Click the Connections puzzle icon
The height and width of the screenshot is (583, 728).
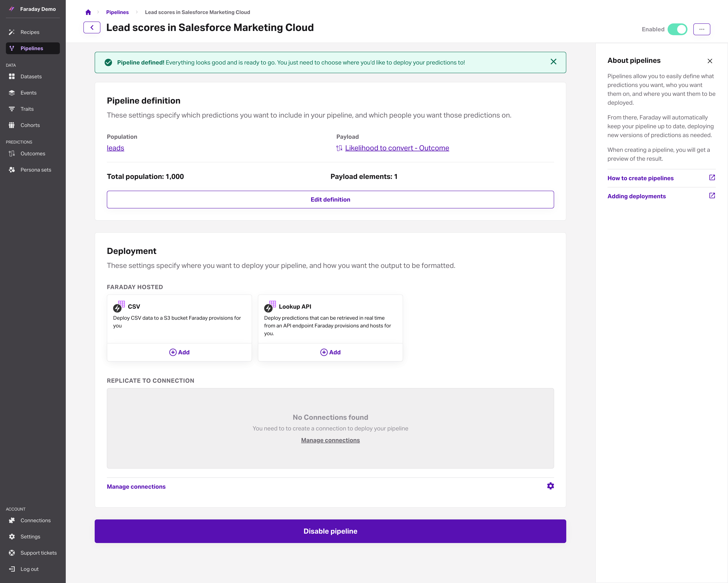click(12, 520)
